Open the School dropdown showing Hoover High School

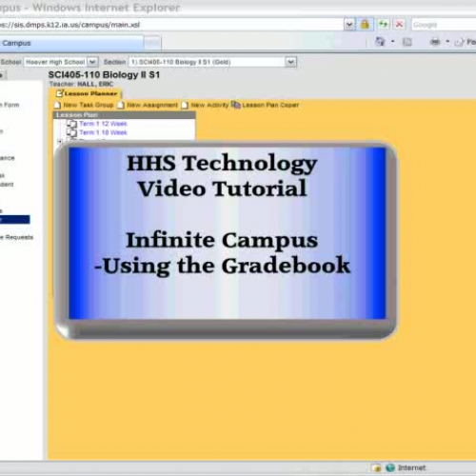pyautogui.click(x=61, y=62)
